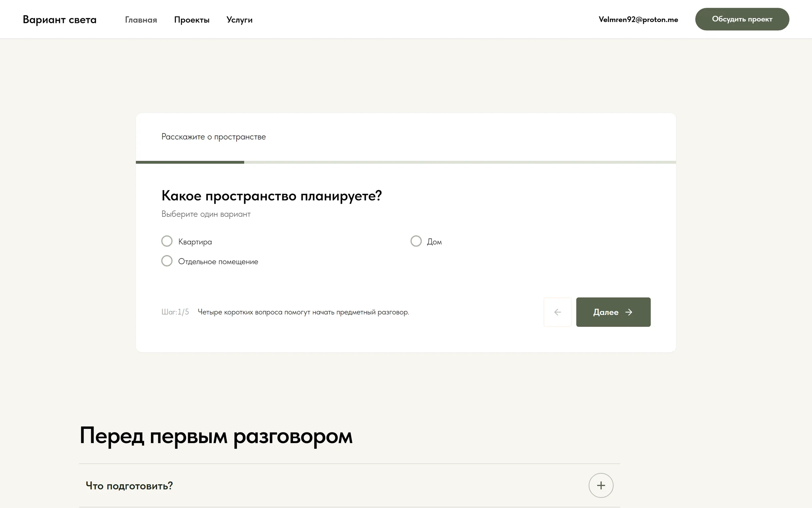
Task: Click the Перед первым разговором heading
Action: tap(216, 436)
